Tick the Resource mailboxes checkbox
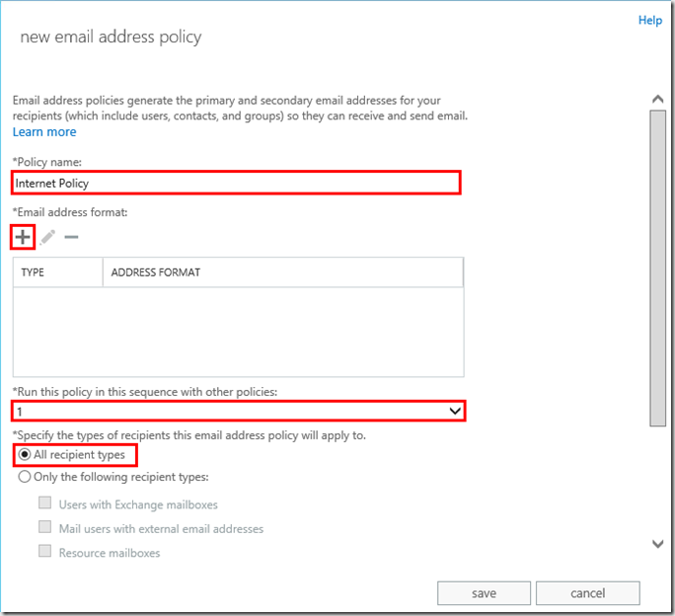 [44, 552]
